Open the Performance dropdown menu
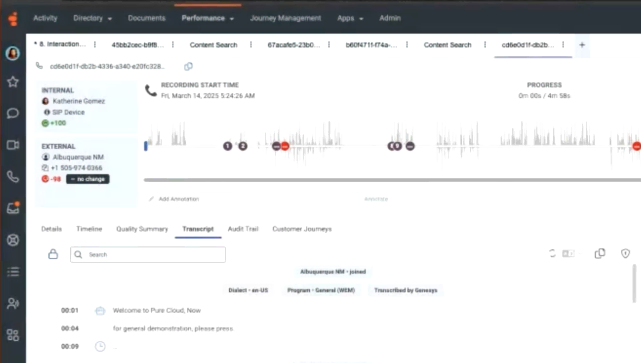The image size is (641, 363). click(x=208, y=18)
